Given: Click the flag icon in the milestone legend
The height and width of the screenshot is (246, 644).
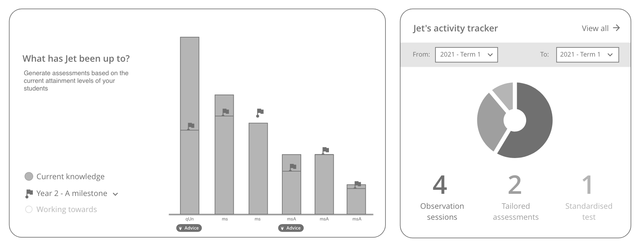Looking at the screenshot, I should (x=29, y=193).
